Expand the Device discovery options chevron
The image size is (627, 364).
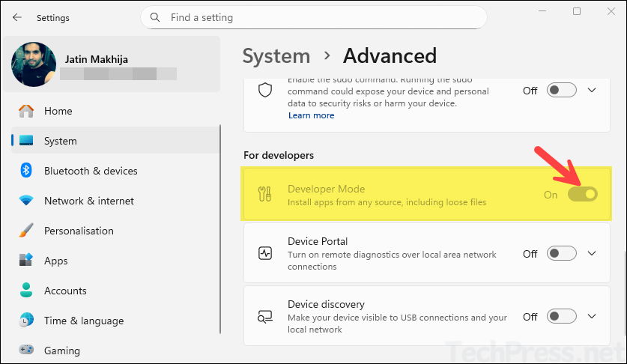(x=592, y=317)
